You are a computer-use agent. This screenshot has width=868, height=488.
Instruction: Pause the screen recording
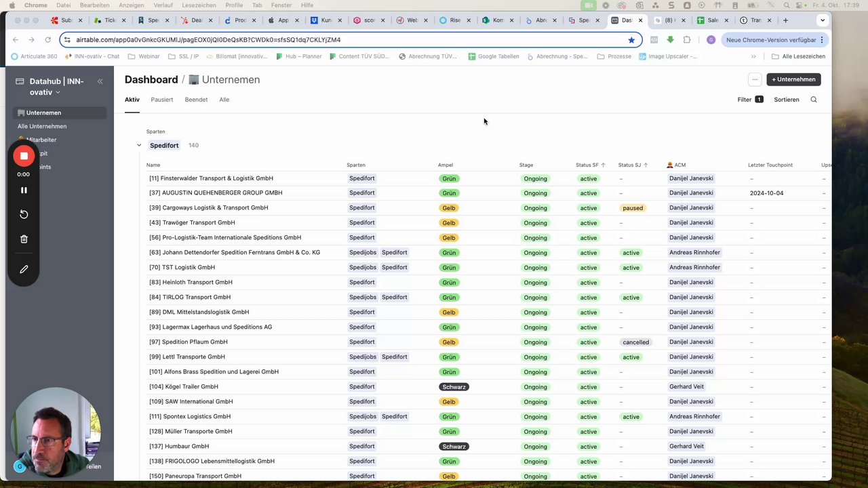[24, 190]
